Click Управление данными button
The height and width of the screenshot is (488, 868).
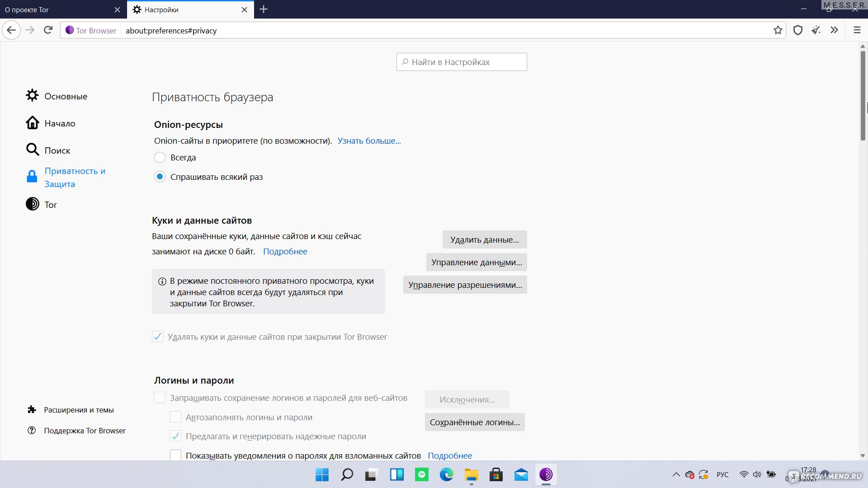point(476,262)
